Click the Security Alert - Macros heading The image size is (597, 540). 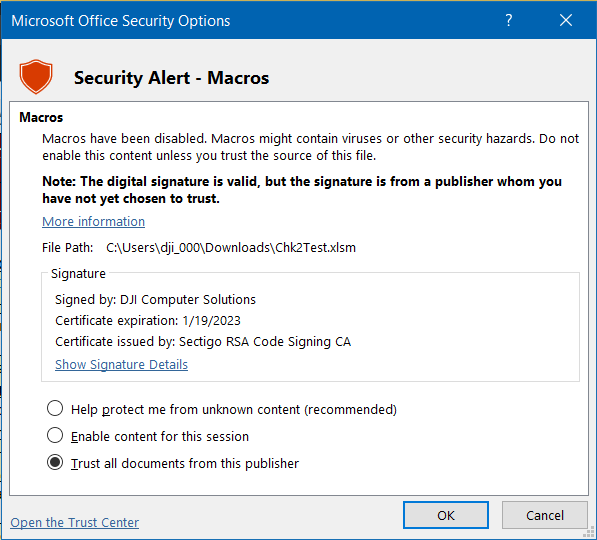coord(171,78)
